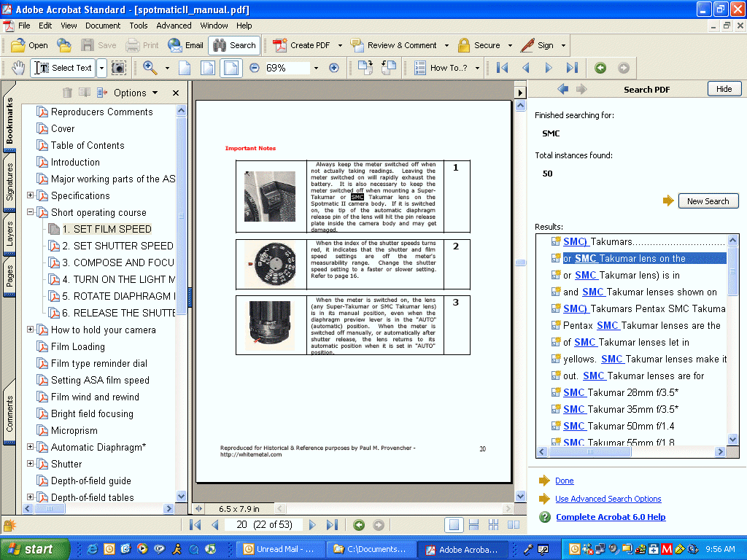Open Create PDF dropdown arrow
Screen dimensions: 747x560
[340, 46]
